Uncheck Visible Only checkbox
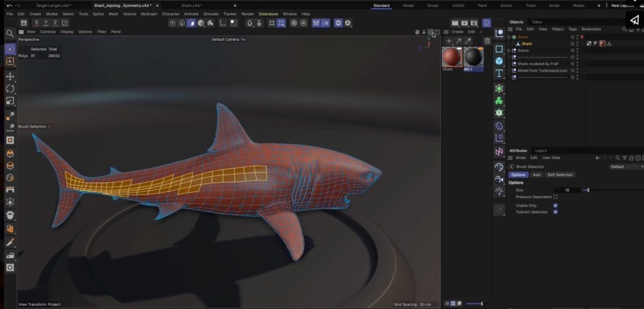This screenshot has height=309, width=644. (555, 205)
